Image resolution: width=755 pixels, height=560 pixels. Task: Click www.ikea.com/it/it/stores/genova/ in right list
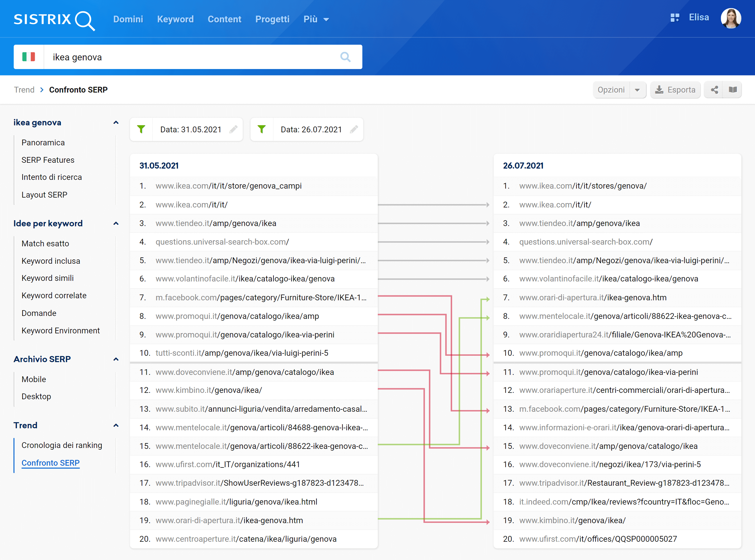pos(583,186)
